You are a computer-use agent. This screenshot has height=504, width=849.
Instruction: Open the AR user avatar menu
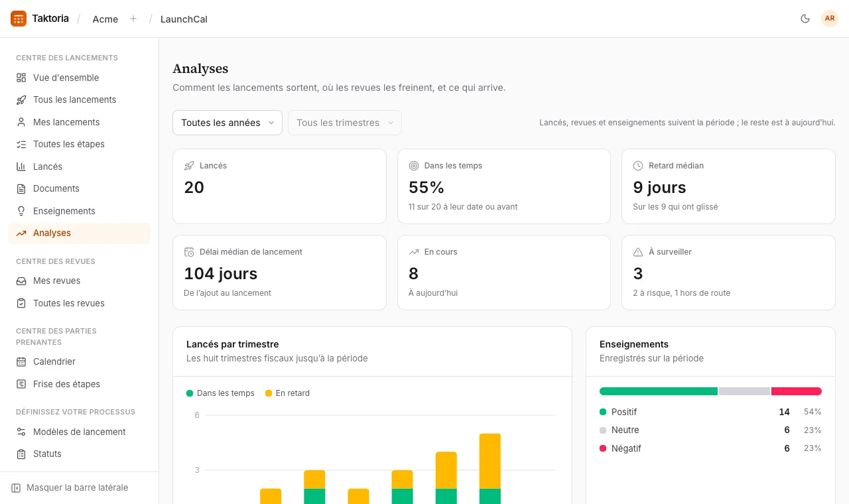pos(830,19)
